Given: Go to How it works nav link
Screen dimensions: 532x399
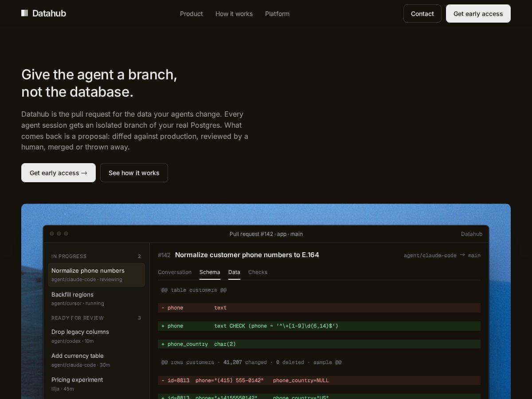Looking at the screenshot, I should (x=234, y=14).
